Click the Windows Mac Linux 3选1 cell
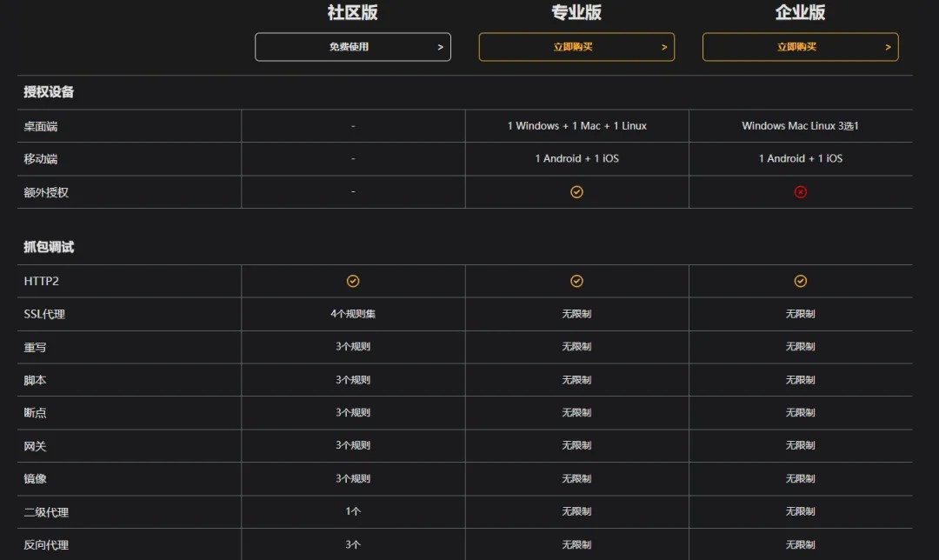This screenshot has height=560, width=939. click(800, 126)
